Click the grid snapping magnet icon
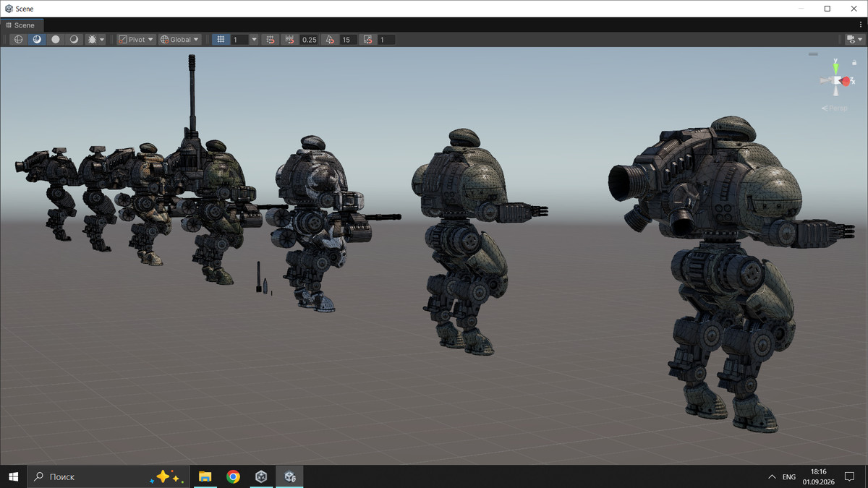This screenshot has height=488, width=868. pyautogui.click(x=270, y=40)
